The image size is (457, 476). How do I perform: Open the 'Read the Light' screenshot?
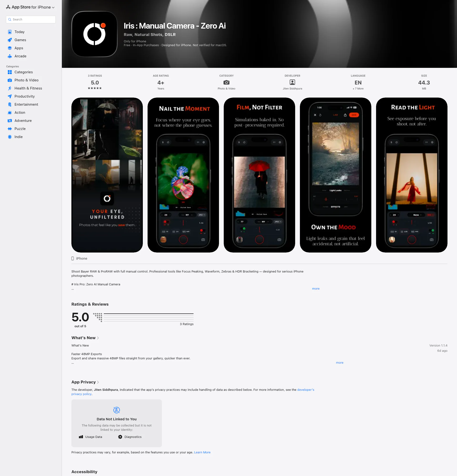point(412,175)
